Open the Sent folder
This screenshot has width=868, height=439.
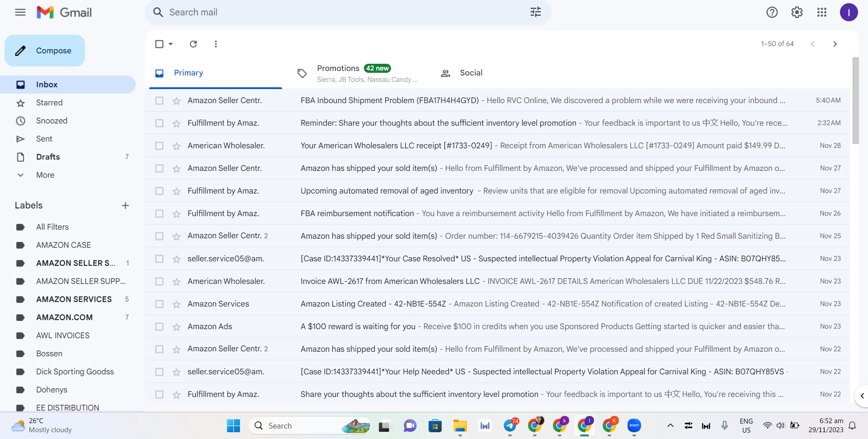68,139
